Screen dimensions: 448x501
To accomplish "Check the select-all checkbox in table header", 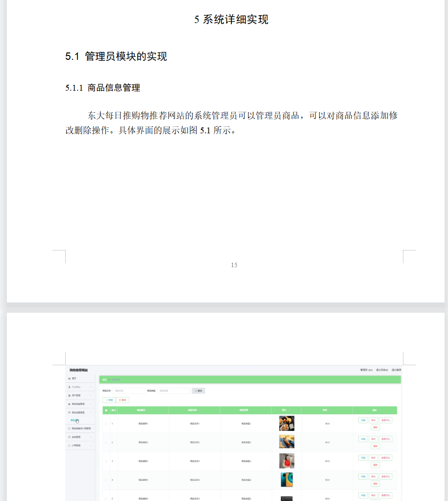I will pyautogui.click(x=106, y=410).
